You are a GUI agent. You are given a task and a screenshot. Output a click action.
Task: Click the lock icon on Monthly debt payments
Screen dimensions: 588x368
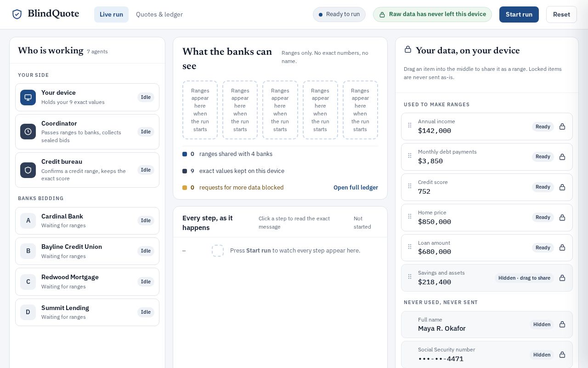[562, 157]
